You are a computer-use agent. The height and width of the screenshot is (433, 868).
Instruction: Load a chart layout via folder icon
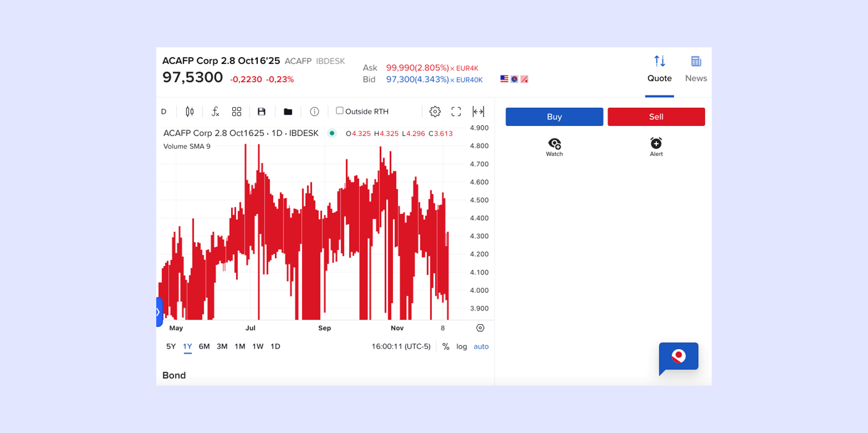coord(288,112)
